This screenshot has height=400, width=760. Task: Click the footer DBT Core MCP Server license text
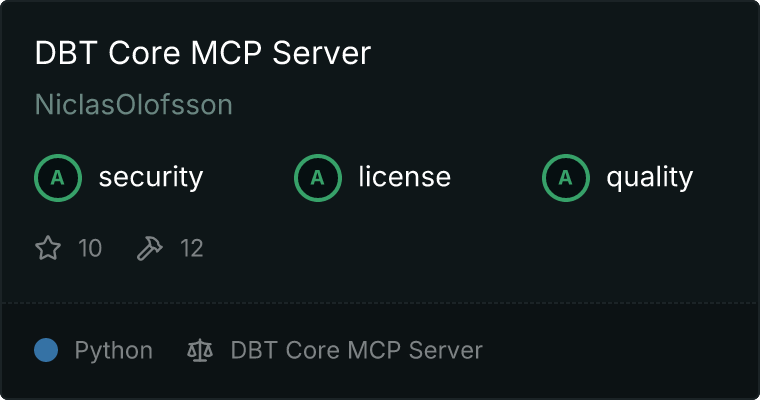(357, 350)
